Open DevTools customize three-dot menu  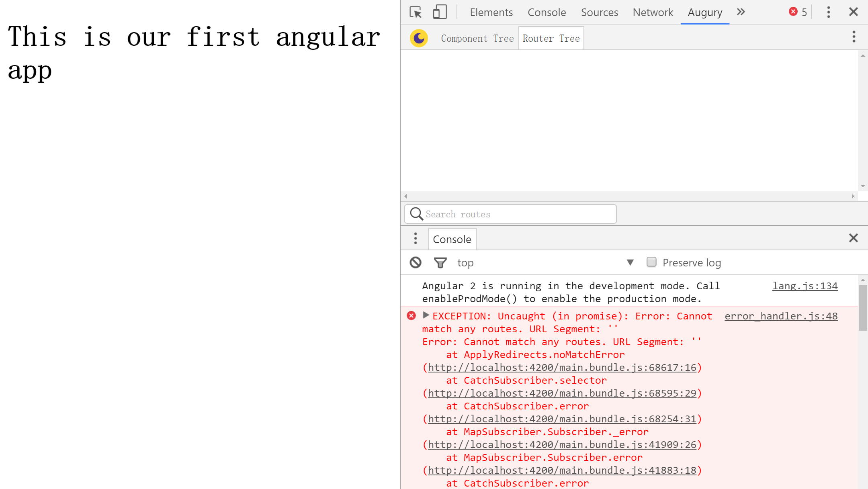pos(828,12)
